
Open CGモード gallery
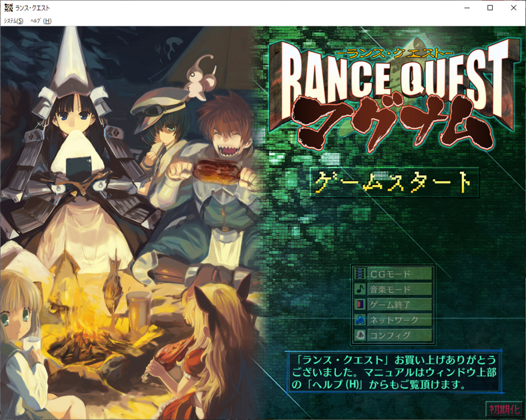click(x=399, y=274)
